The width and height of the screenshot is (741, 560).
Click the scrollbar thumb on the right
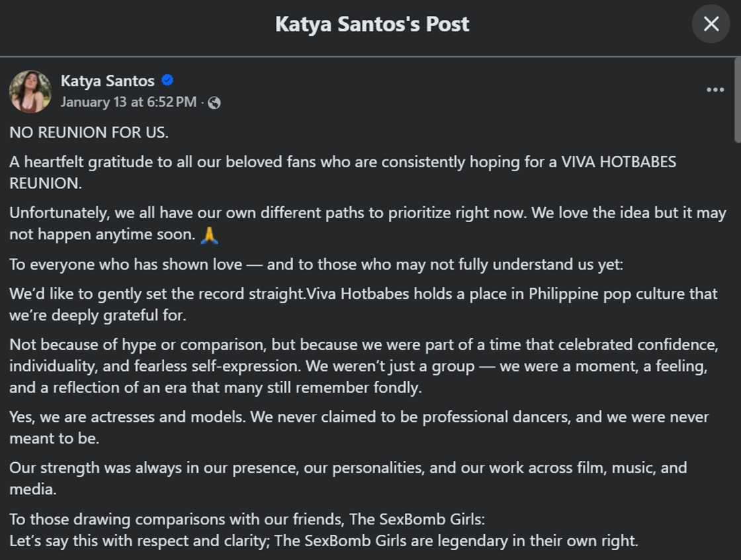coord(737,99)
